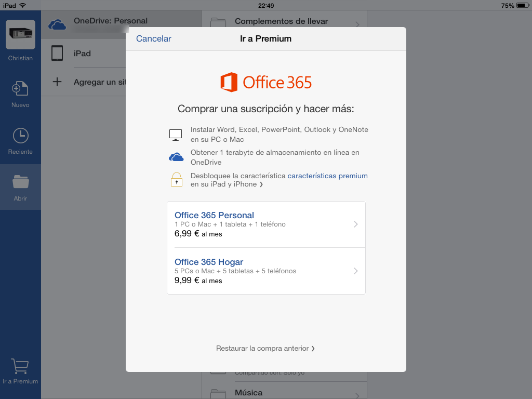Open the características premium link

click(327, 176)
